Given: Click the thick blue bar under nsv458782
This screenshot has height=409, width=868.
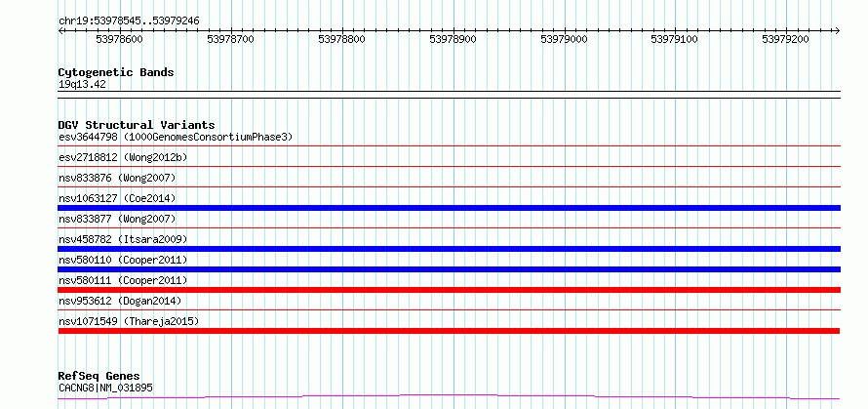Looking at the screenshot, I should (449, 249).
